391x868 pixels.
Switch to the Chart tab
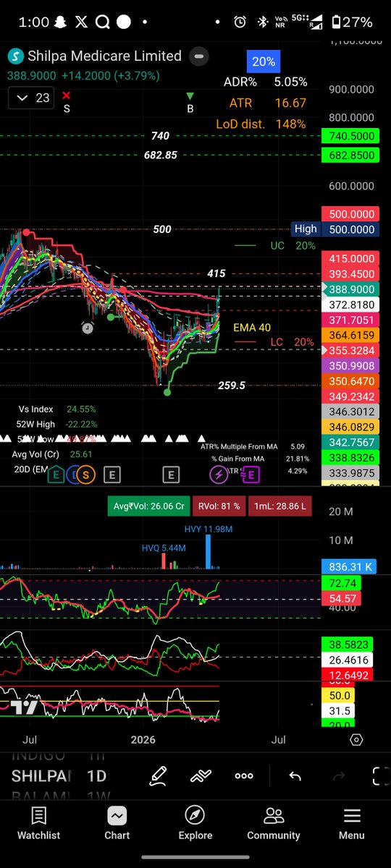117,823
